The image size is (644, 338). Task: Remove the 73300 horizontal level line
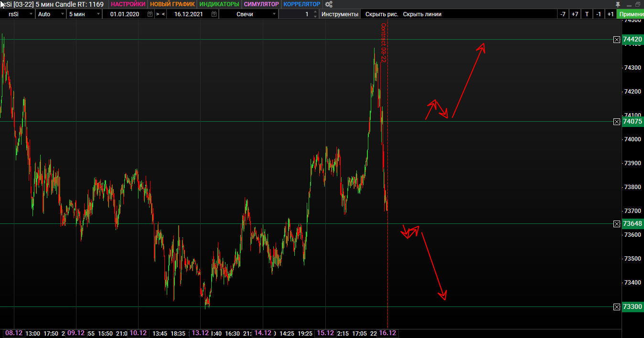click(x=616, y=306)
